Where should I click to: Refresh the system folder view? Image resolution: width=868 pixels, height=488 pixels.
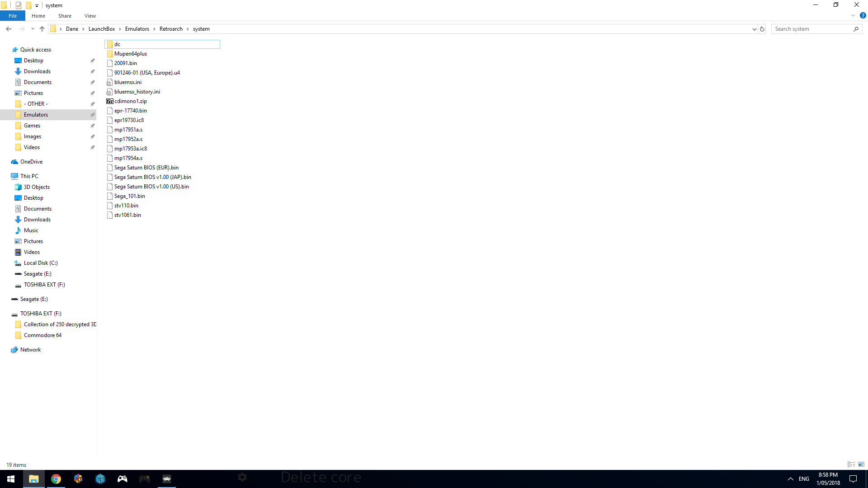coord(762,29)
